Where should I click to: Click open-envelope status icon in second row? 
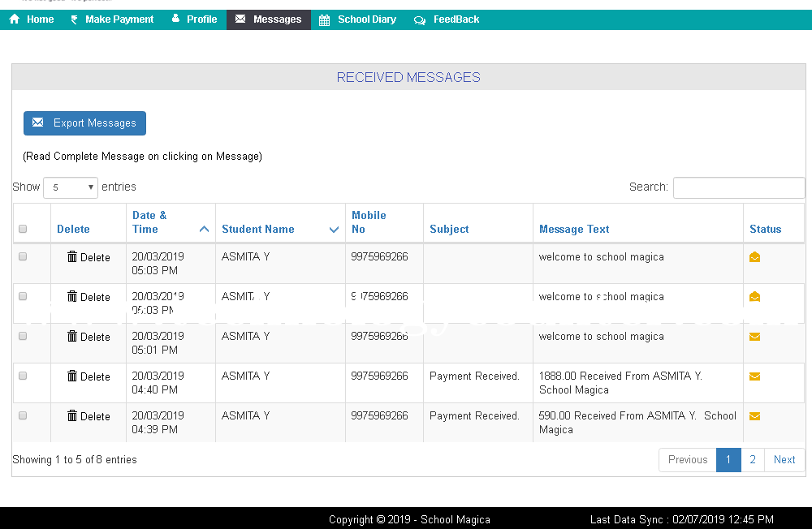click(x=754, y=297)
